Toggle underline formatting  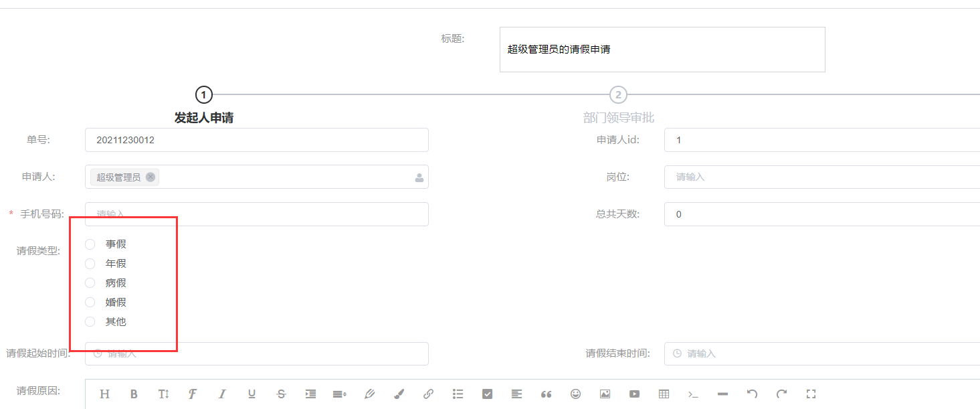(x=252, y=394)
